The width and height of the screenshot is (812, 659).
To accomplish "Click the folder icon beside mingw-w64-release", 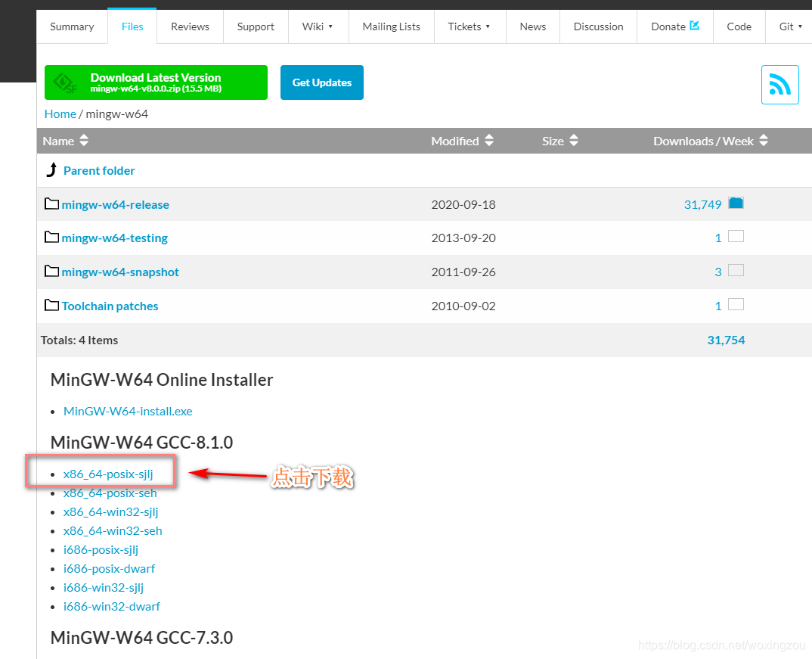I will (x=51, y=204).
